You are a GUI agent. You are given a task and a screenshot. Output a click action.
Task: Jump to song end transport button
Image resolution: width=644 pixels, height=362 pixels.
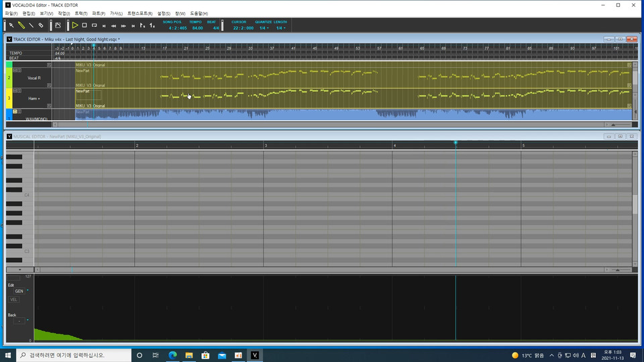pos(133,26)
